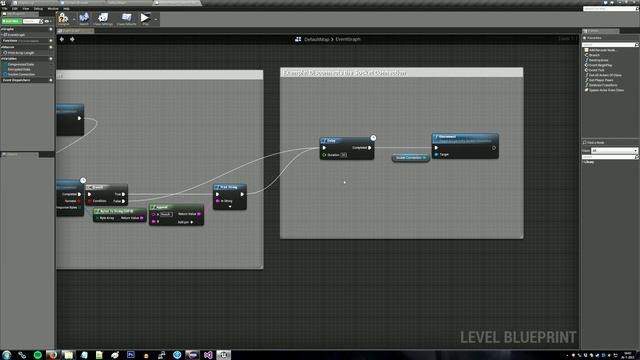Click the Palette search field
640x360 pixels.
tap(609, 44)
